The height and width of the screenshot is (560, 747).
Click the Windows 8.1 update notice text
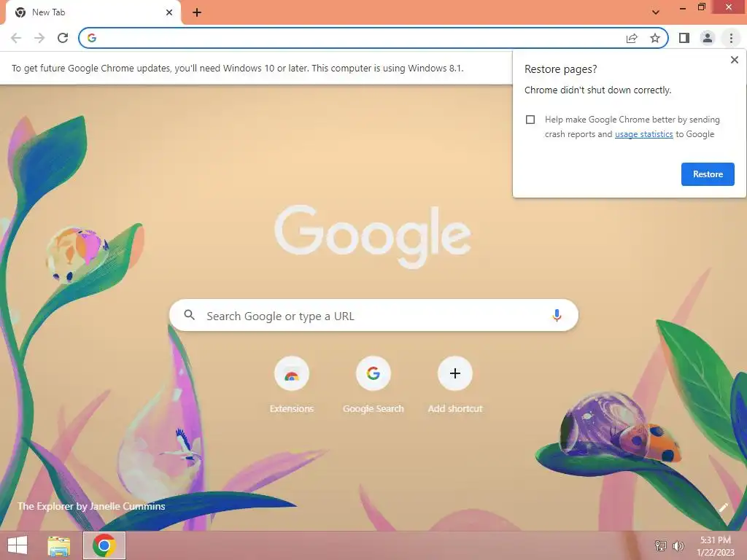click(x=237, y=68)
